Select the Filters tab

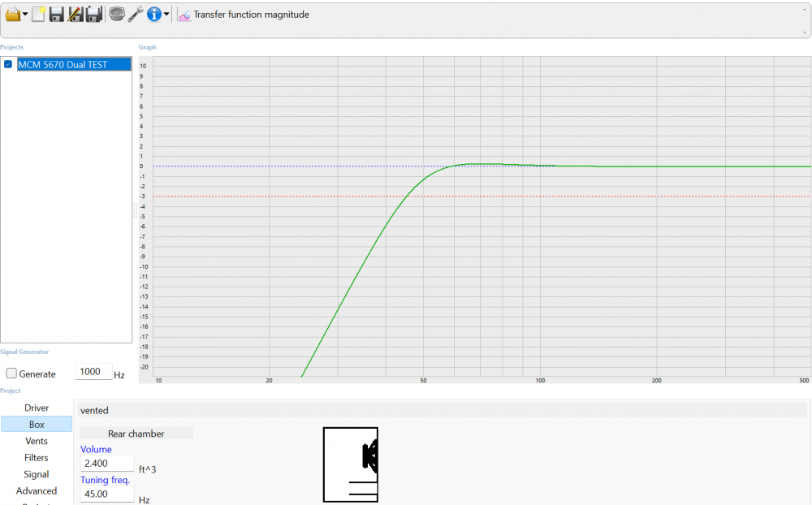pyautogui.click(x=37, y=458)
